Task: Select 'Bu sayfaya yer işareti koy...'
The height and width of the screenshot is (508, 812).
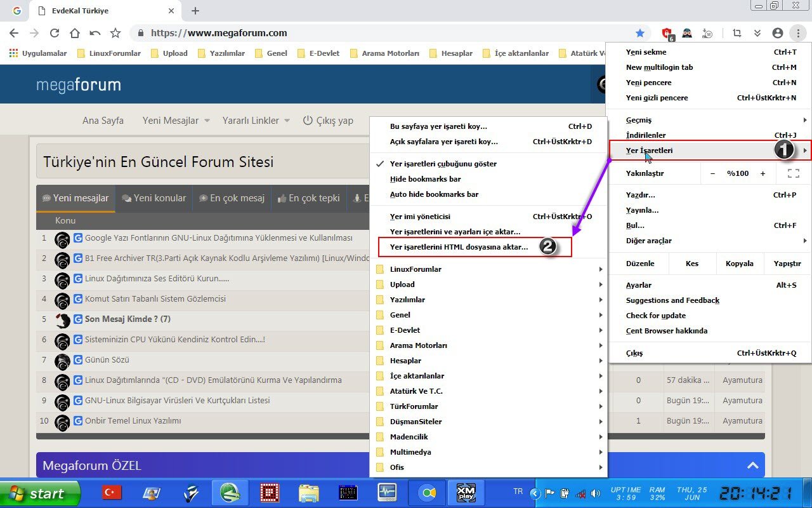Action: tap(488, 126)
